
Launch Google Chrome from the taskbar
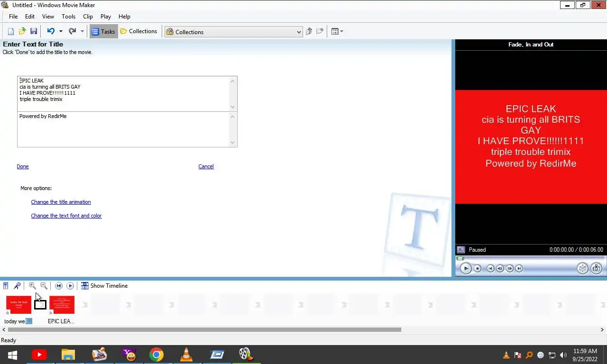[156, 355]
